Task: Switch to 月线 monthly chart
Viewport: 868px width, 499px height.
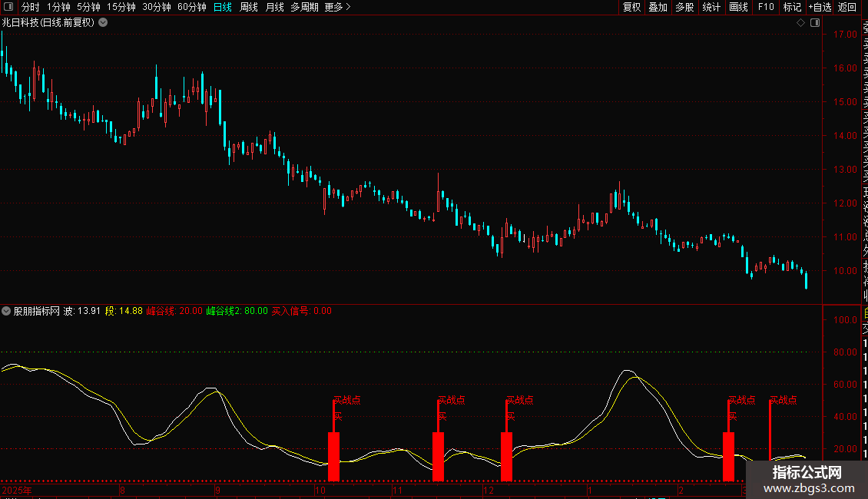Action: point(274,7)
